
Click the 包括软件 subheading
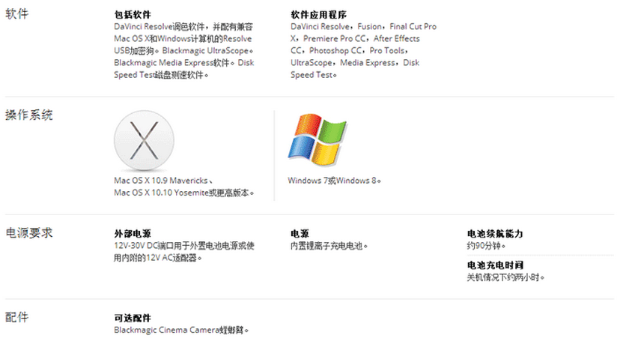[133, 15]
